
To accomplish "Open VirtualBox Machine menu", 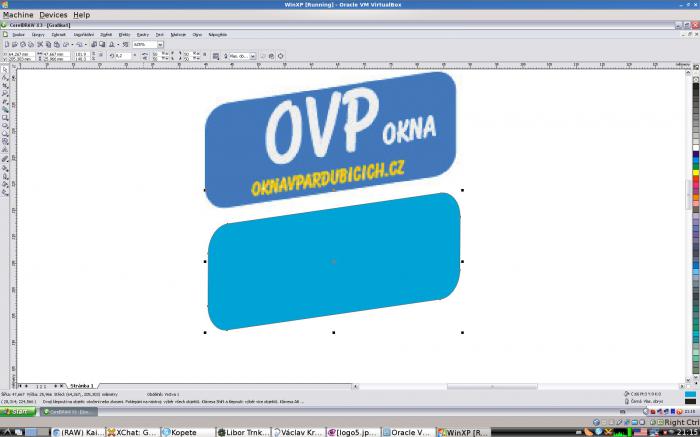I will click(18, 15).
